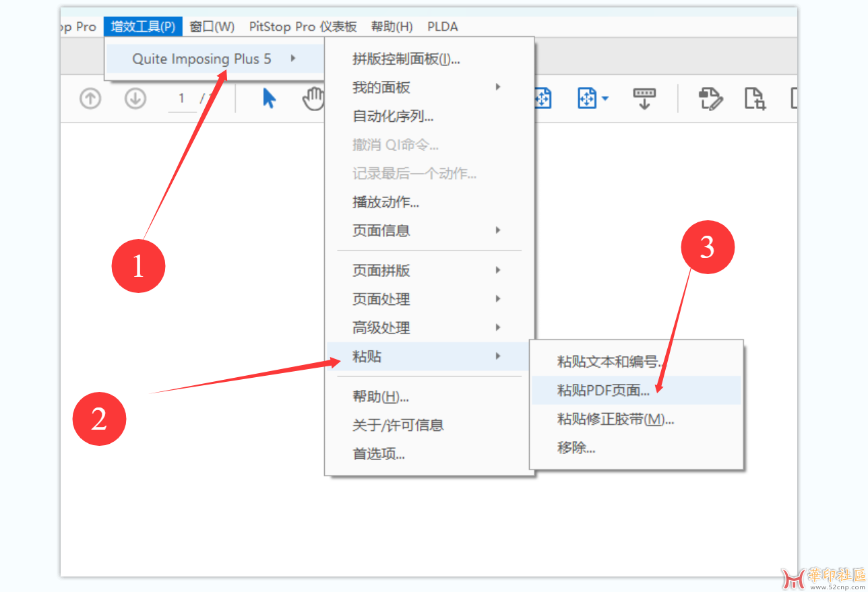Open 首选项... from the menu
Image resolution: width=868 pixels, height=592 pixels.
379,454
